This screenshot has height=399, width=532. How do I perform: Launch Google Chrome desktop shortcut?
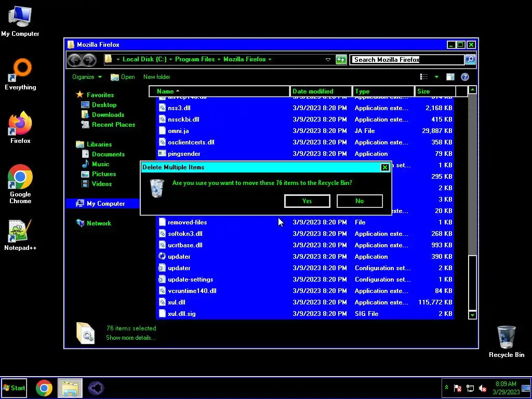point(20,184)
